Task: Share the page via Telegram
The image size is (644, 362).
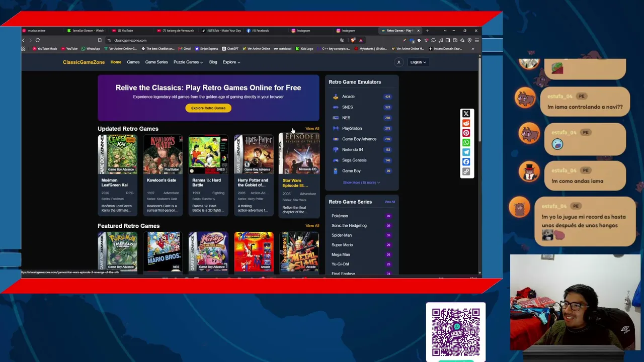Action: (x=466, y=152)
